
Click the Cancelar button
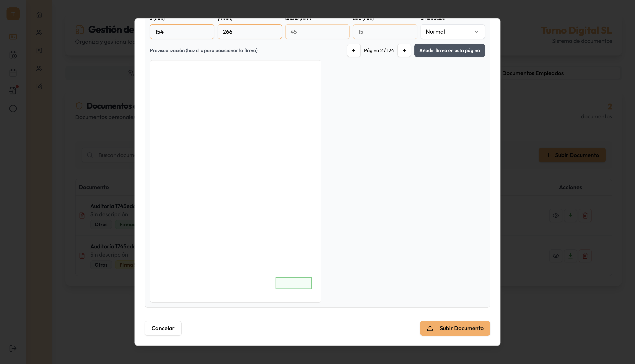coord(163,328)
